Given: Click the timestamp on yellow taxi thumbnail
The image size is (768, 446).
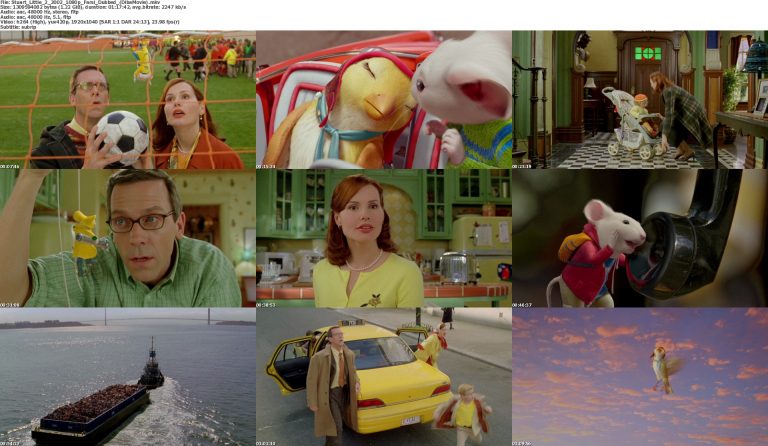Looking at the screenshot, I should (x=266, y=442).
